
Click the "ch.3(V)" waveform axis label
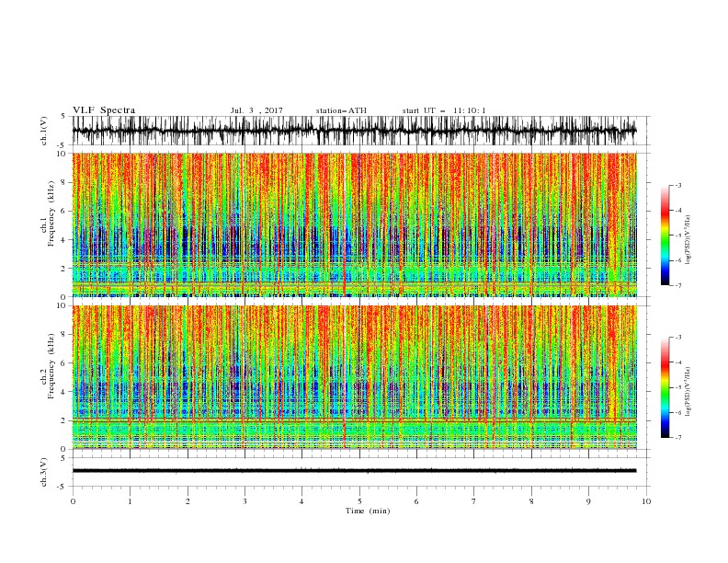44,472
